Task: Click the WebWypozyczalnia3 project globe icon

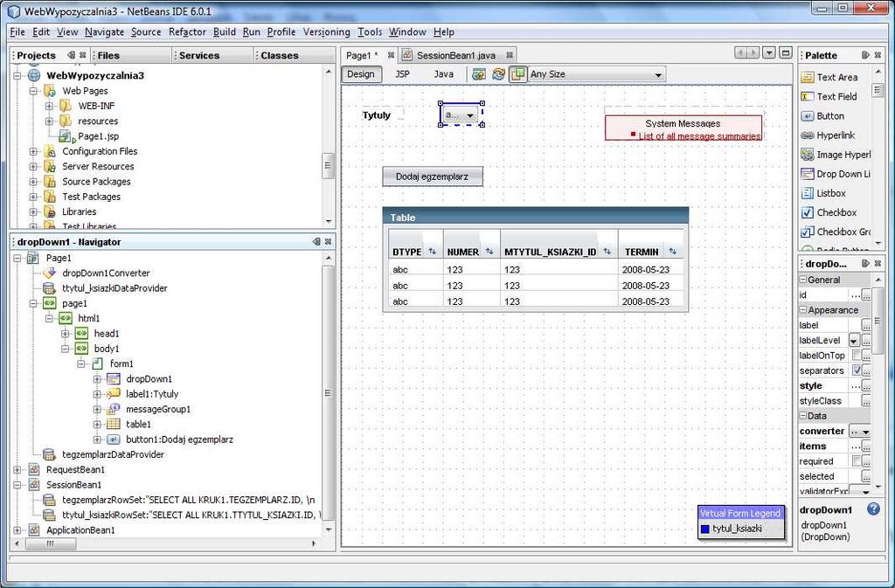Action: coord(34,75)
